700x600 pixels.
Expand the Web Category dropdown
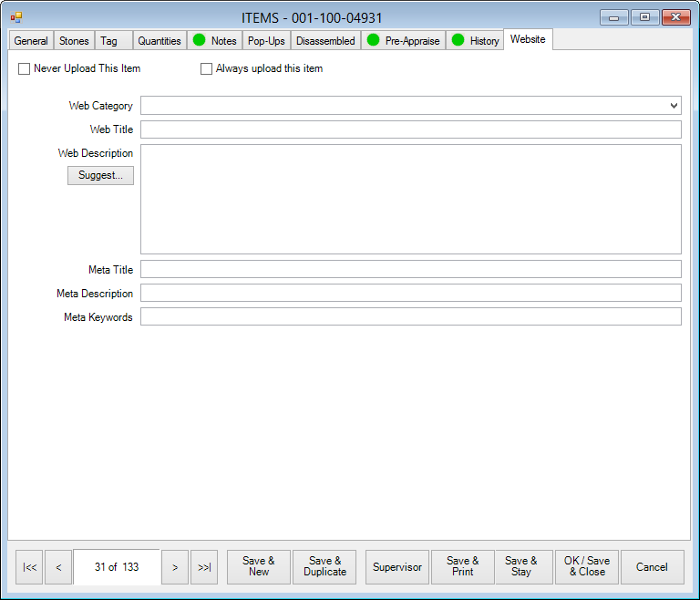(x=673, y=106)
